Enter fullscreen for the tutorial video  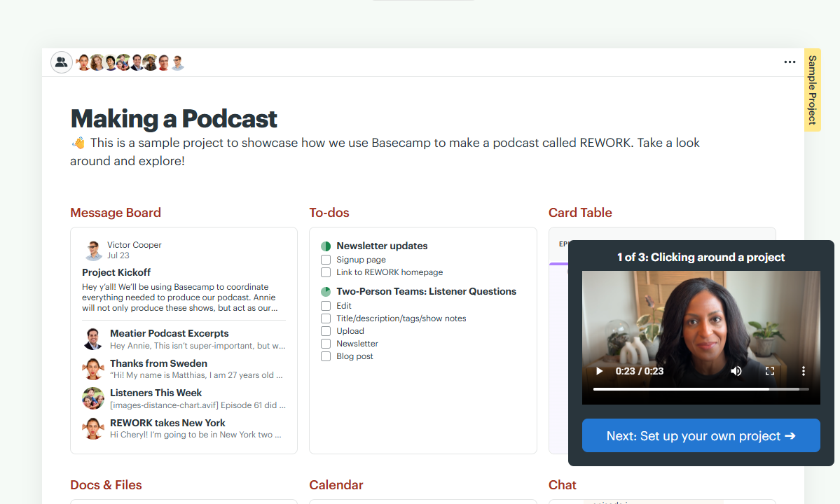[770, 371]
